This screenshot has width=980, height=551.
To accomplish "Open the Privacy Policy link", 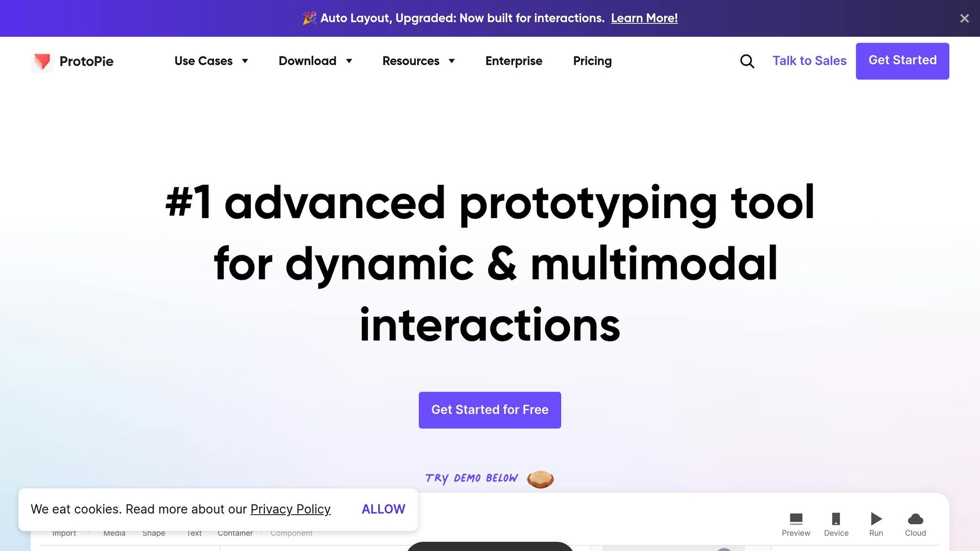I will tap(290, 509).
